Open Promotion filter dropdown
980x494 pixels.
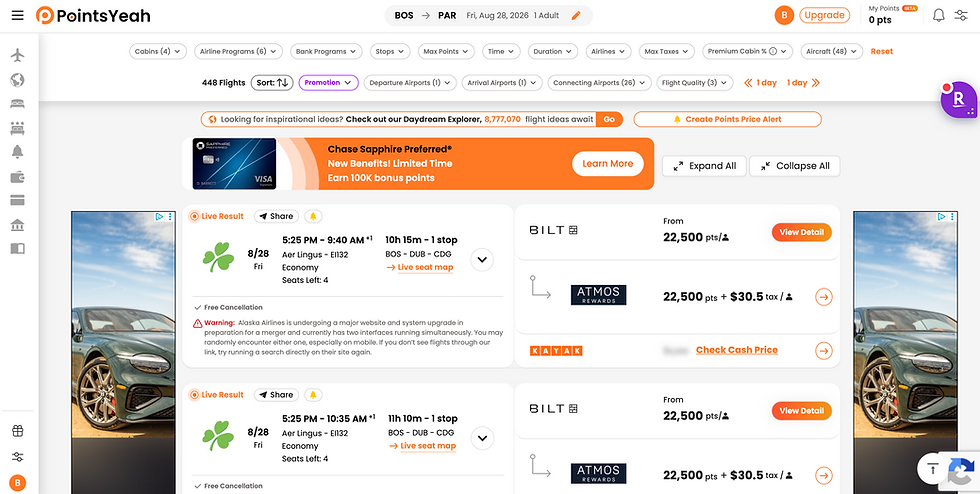329,83
